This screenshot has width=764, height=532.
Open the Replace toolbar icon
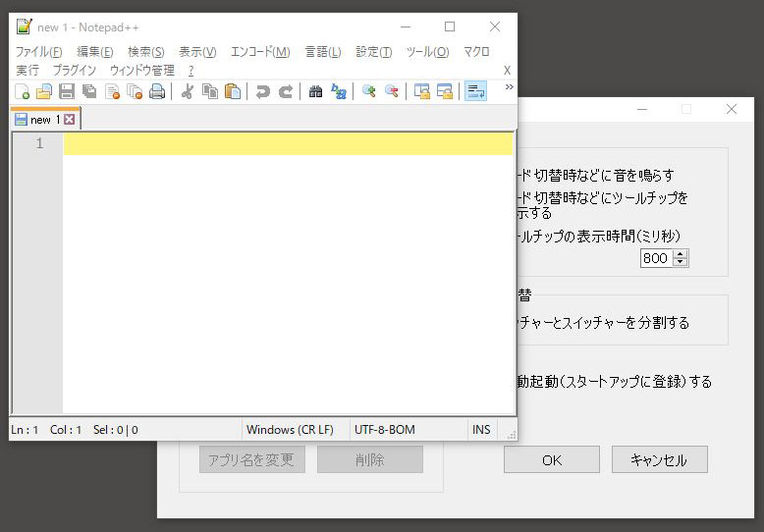coord(339,91)
